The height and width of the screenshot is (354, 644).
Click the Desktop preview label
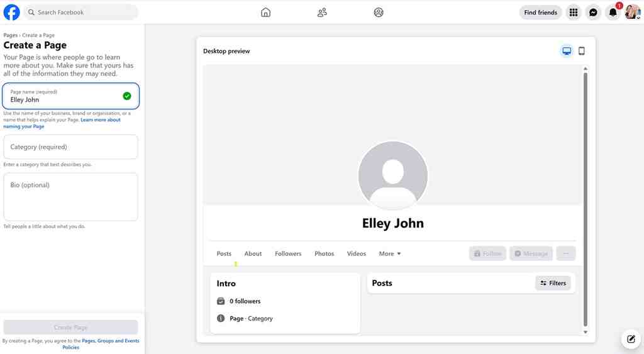click(x=226, y=51)
